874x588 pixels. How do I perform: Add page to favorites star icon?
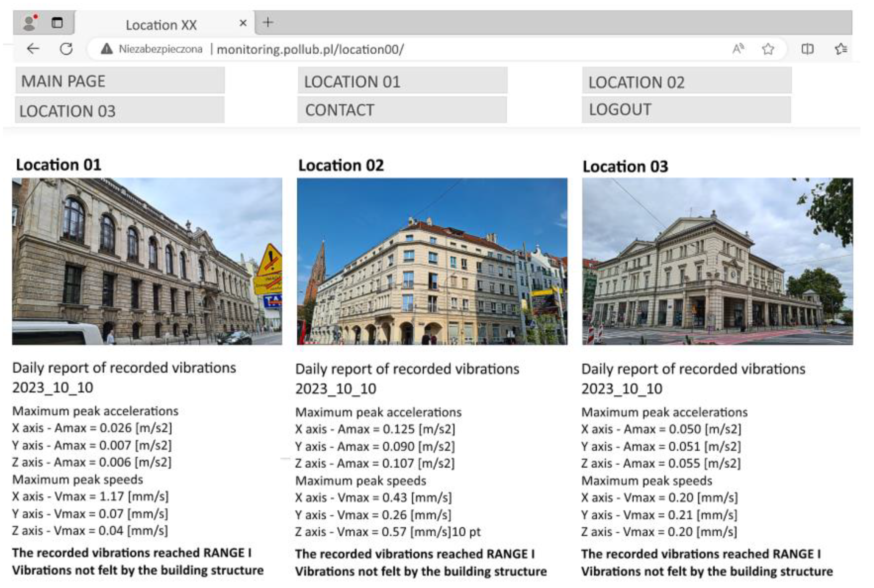pos(768,49)
